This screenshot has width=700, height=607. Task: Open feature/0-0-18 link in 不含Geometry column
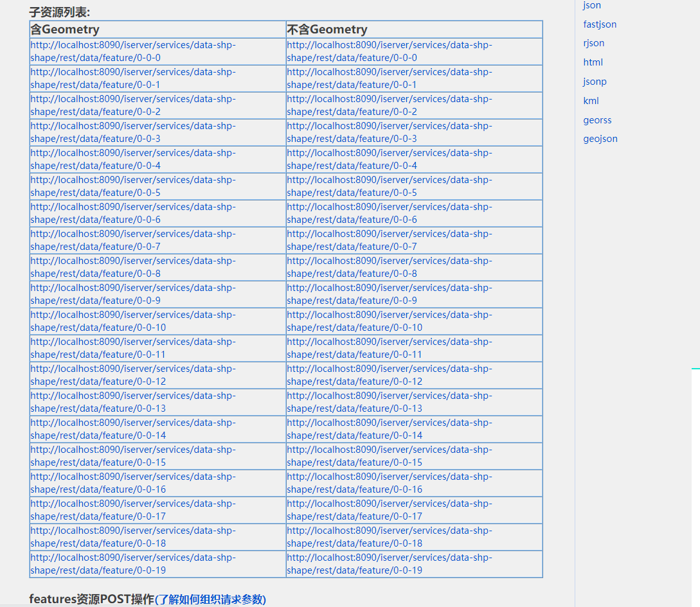pyautogui.click(x=390, y=537)
